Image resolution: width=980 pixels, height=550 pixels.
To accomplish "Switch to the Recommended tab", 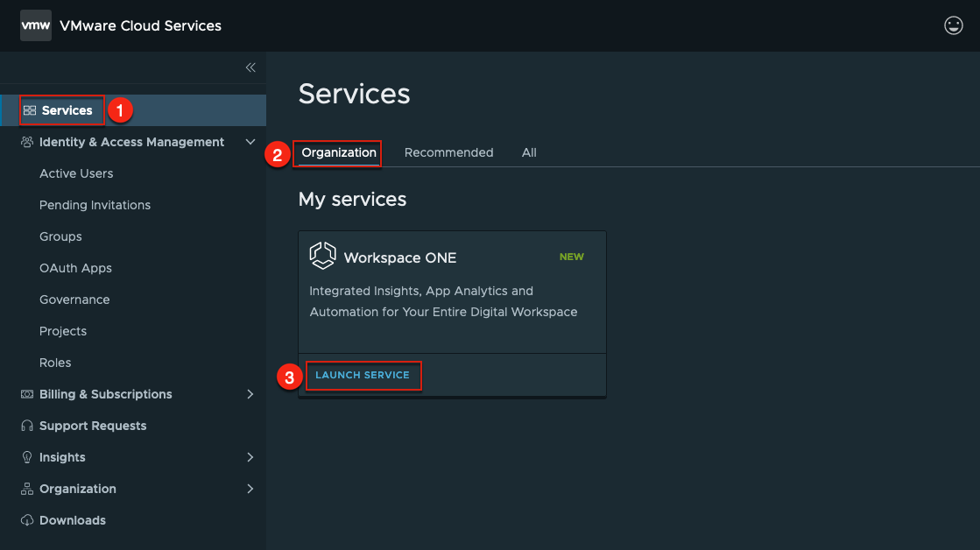I will 448,152.
